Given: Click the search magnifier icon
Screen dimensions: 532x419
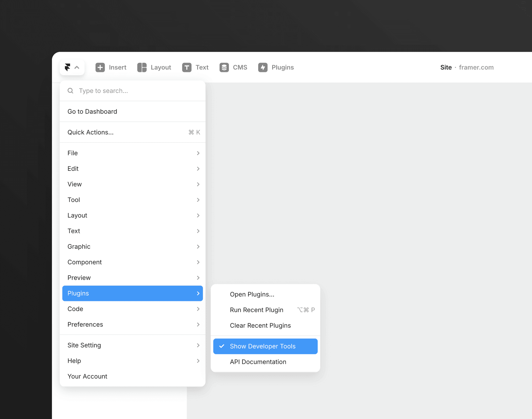Looking at the screenshot, I should click(x=70, y=90).
